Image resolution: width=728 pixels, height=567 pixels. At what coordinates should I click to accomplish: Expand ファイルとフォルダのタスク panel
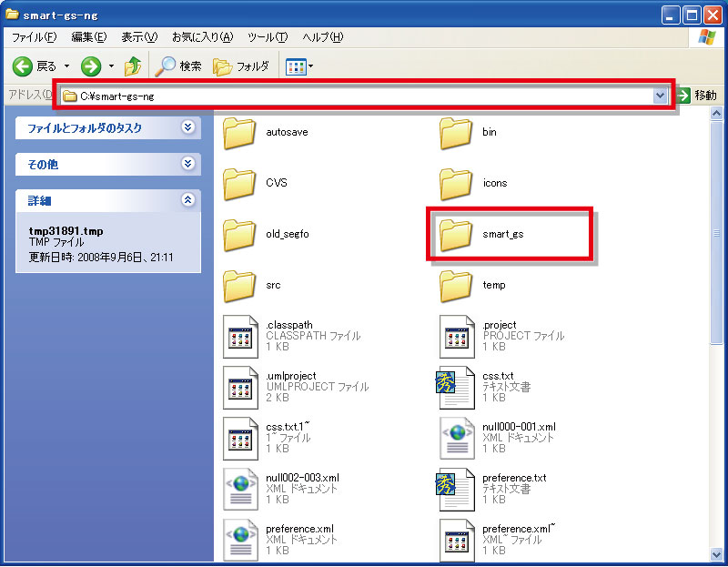coord(187,127)
